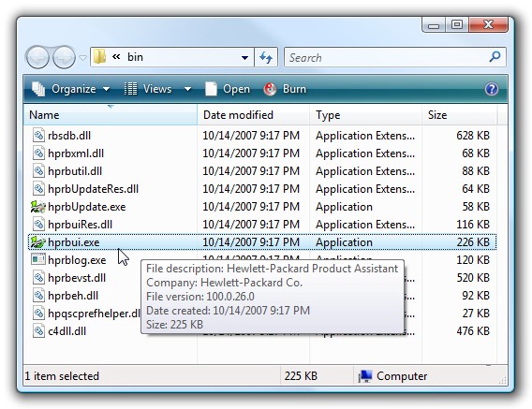The width and height of the screenshot is (532, 409).
Task: Click the hprbui.exe application icon
Action: [x=38, y=242]
